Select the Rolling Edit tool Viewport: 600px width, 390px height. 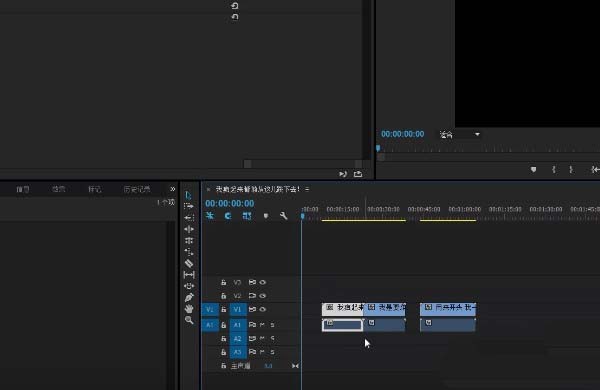click(x=189, y=240)
